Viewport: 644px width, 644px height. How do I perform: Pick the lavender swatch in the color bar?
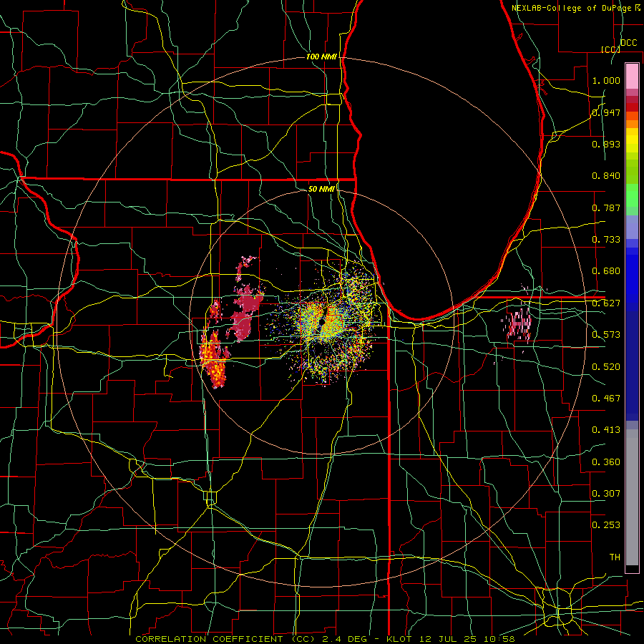632,227
